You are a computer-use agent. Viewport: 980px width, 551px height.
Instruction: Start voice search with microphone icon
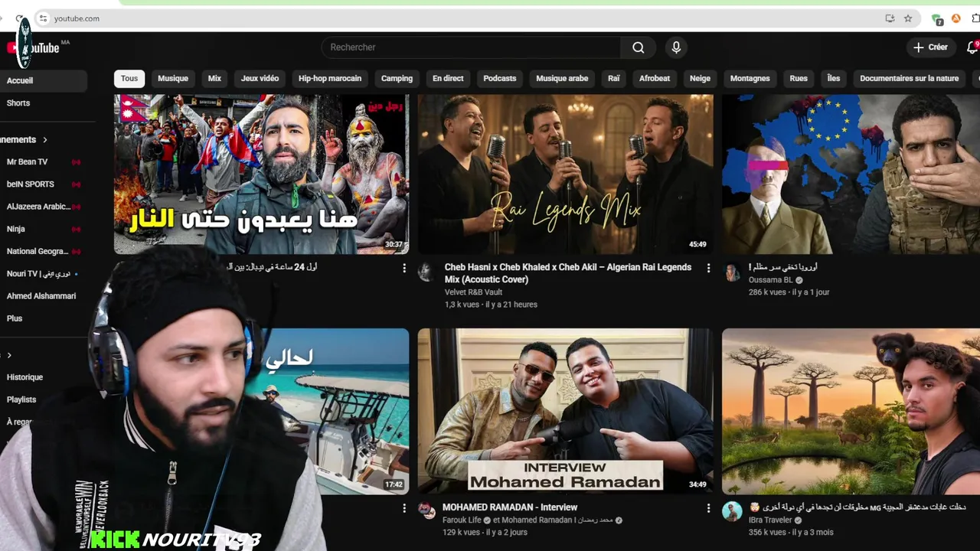(x=676, y=47)
